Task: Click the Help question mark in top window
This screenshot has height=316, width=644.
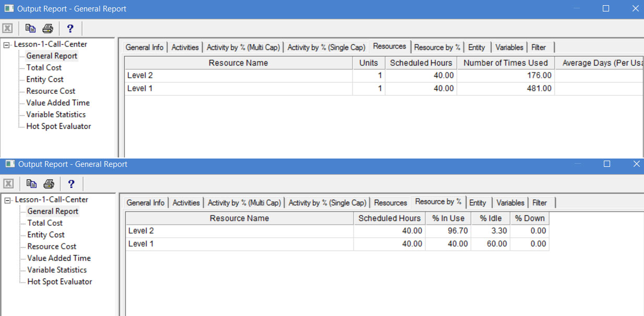Action: click(70, 28)
